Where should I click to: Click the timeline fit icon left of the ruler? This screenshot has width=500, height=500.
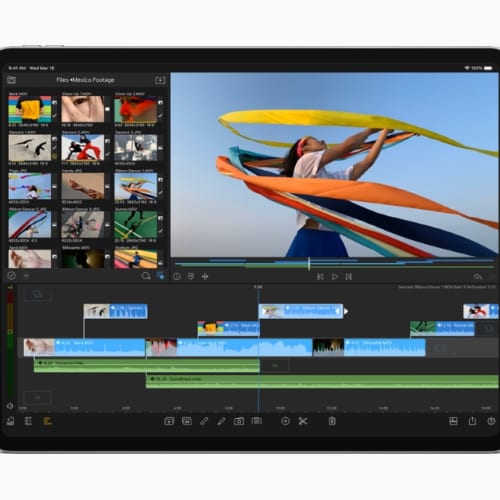pyautogui.click(x=10, y=406)
